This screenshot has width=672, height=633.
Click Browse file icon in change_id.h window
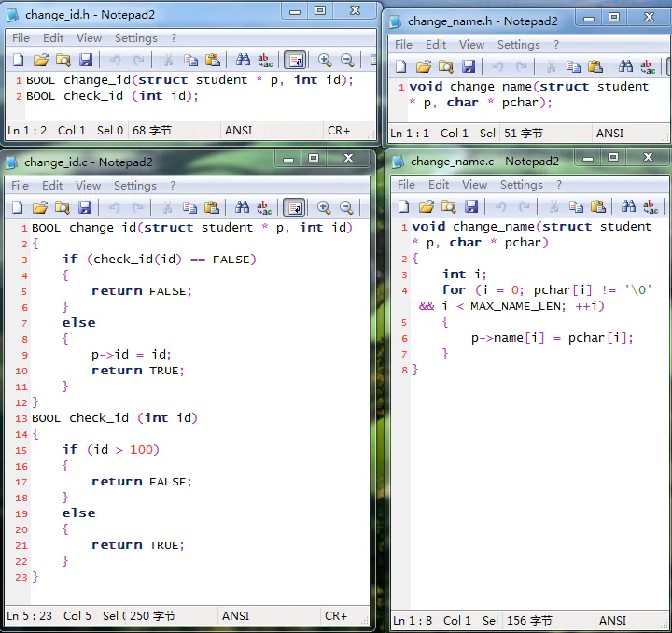pos(63,60)
